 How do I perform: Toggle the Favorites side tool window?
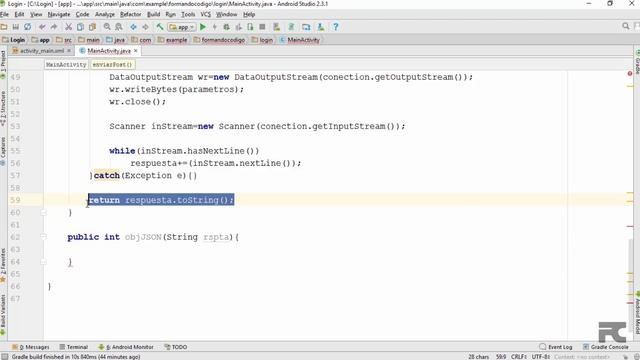3,265
